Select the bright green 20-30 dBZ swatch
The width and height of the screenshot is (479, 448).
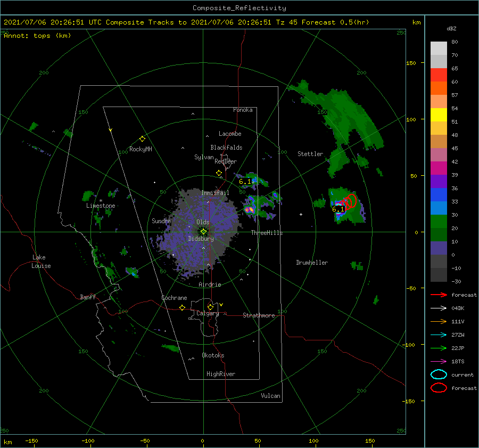(439, 222)
